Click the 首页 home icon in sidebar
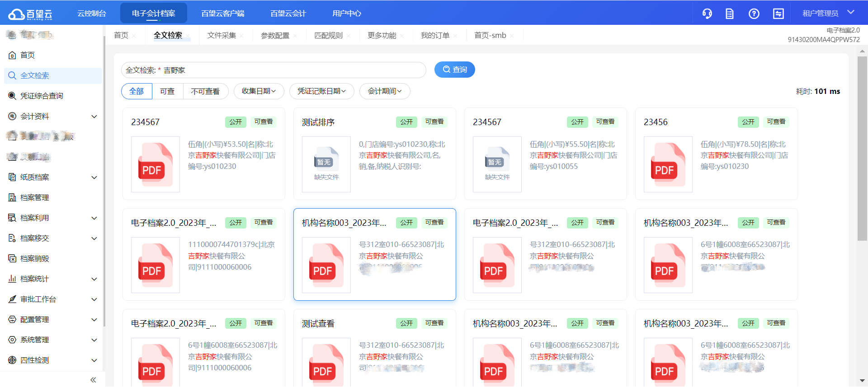 [x=12, y=55]
